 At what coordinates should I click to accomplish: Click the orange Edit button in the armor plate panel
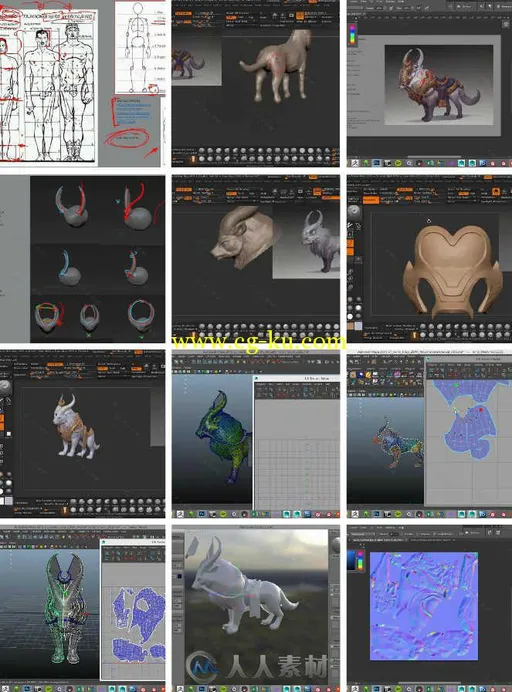371,200
